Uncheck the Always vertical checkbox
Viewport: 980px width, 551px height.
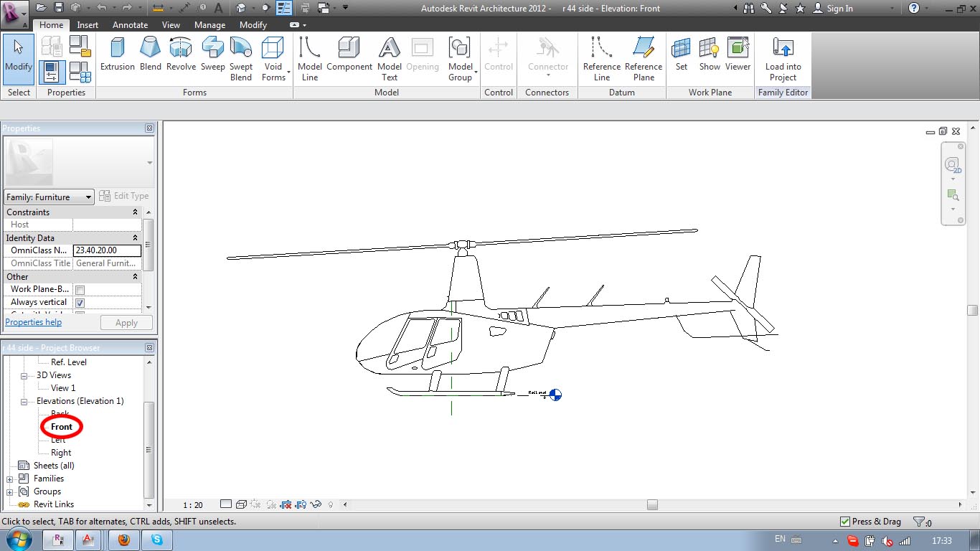click(x=80, y=303)
